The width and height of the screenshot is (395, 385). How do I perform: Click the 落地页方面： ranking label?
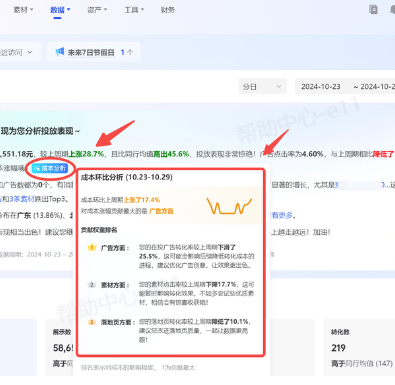[118, 322]
